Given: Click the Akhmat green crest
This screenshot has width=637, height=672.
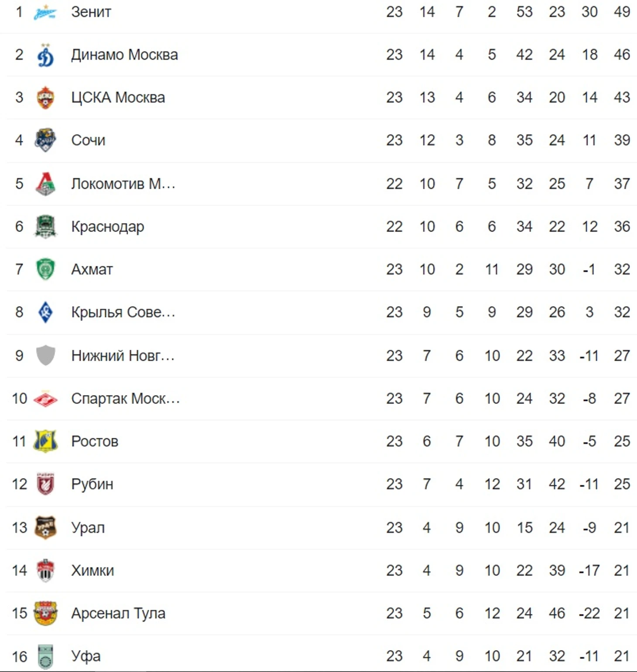Looking at the screenshot, I should coord(45,269).
